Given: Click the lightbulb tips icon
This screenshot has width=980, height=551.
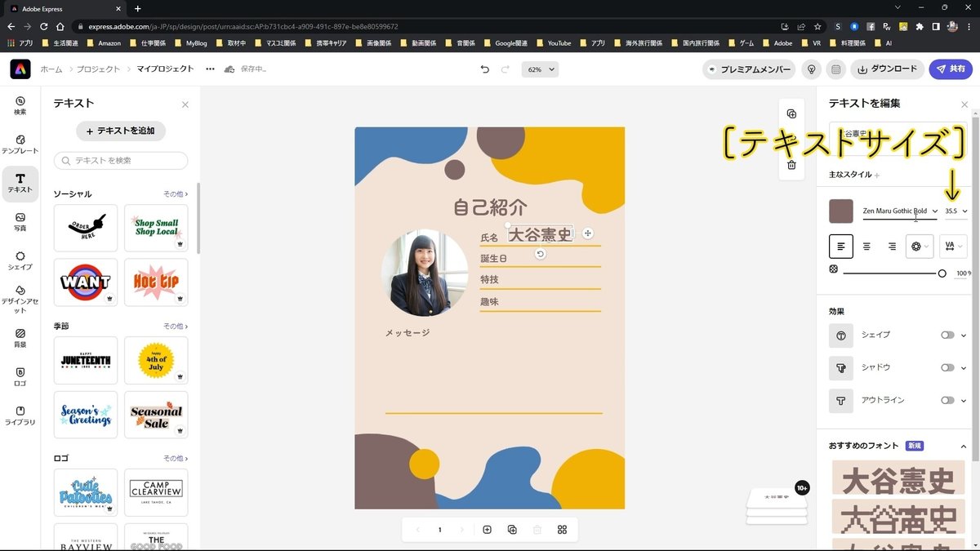Looking at the screenshot, I should click(x=811, y=69).
